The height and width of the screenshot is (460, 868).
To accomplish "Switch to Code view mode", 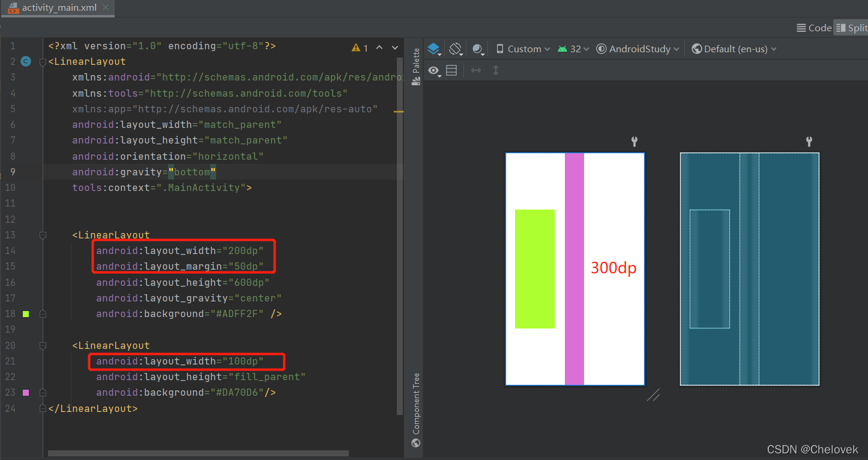I will pos(813,28).
